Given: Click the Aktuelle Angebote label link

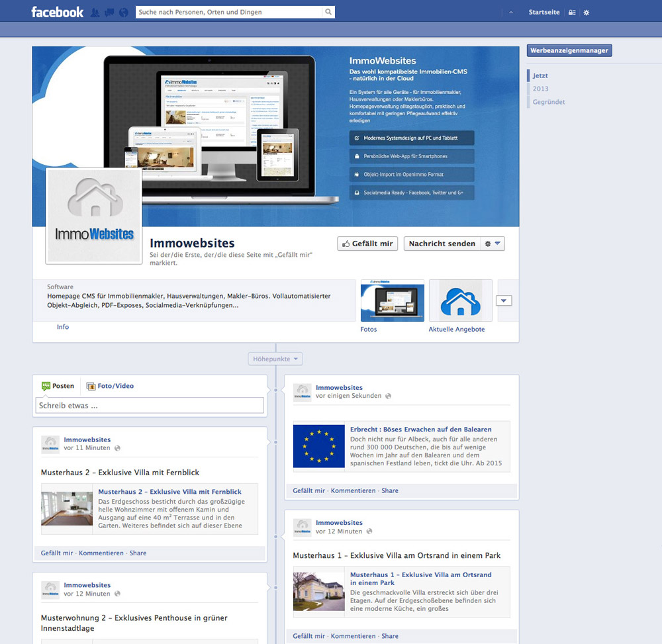Looking at the screenshot, I should coord(456,329).
